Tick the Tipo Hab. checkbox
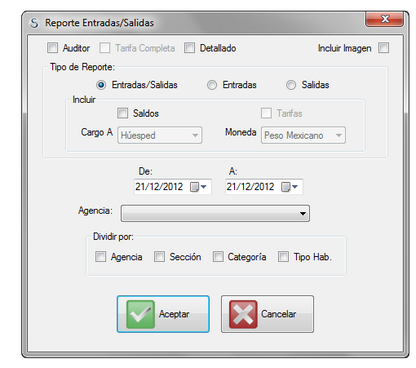The width and height of the screenshot is (416, 368). pos(283,257)
